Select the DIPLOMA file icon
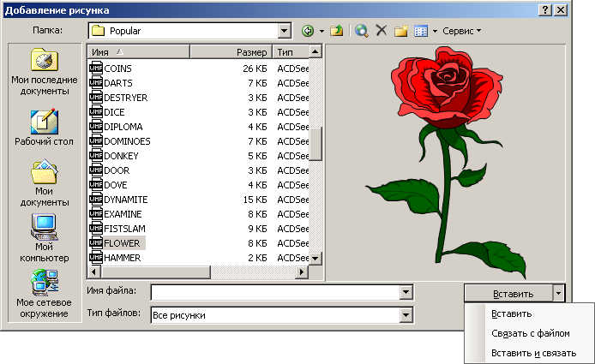Screen dimensions: 595x364 click(x=96, y=126)
